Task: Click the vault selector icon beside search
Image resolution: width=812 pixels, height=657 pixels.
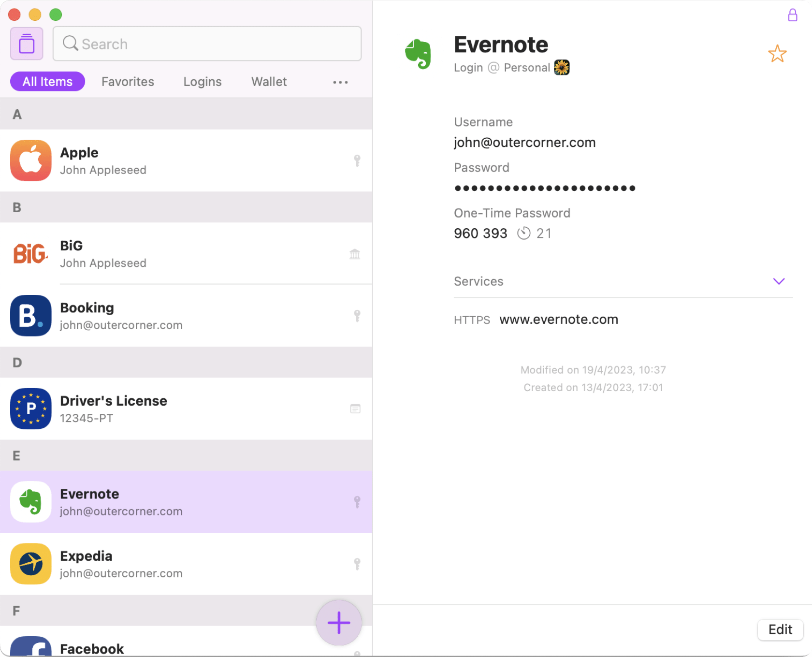Action: pos(27,44)
